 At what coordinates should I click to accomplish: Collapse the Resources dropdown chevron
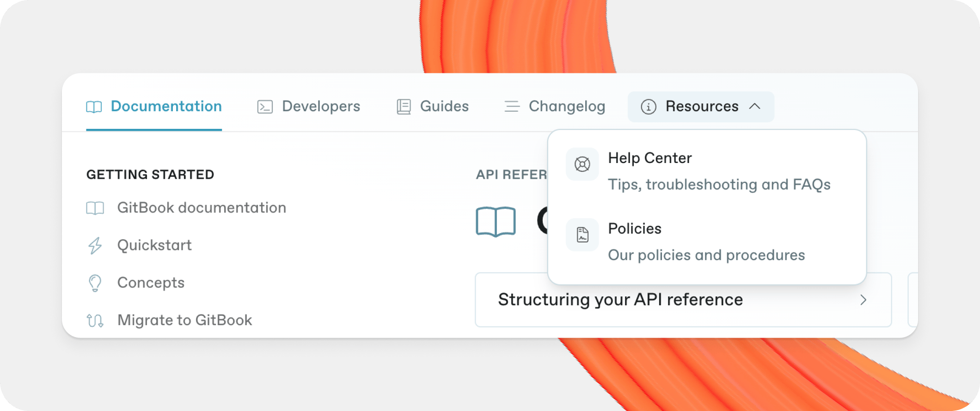[755, 107]
